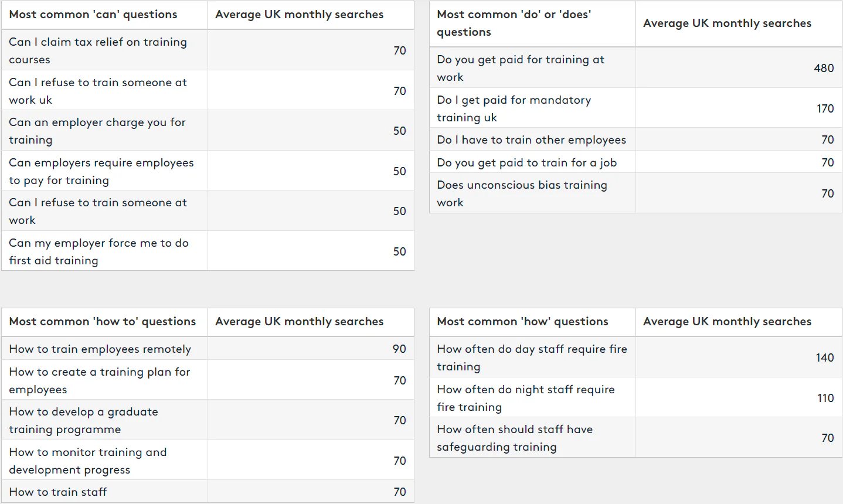Click the "Most common 'can' questions" header
Screen dimensions: 843x504
[x=93, y=15]
